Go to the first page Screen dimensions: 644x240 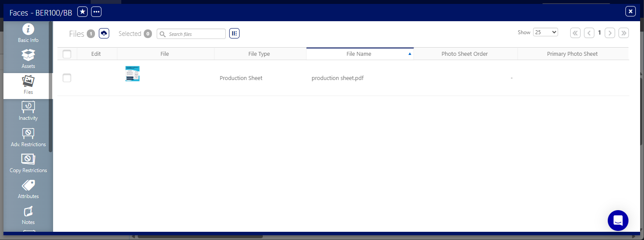click(575, 33)
